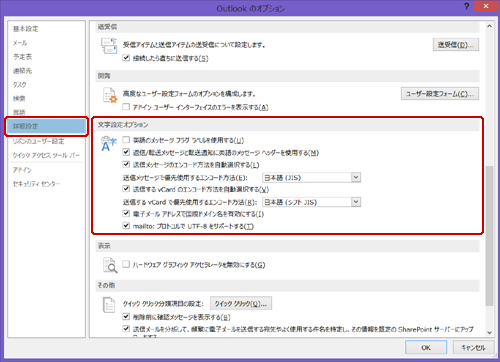Toggle 送信メッセージのエンコード方法を自動選択する
This screenshot has height=362, width=500.
click(126, 164)
